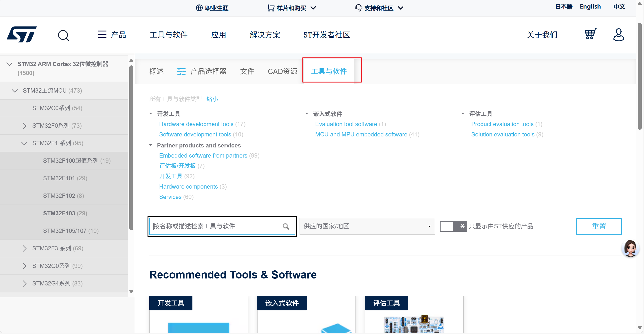Switch to the 文件 tab
This screenshot has height=334, width=644.
(247, 71)
